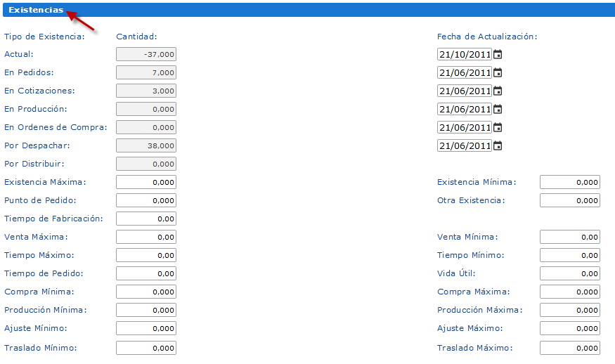Open calendar icon for En Cotizaciones date
Viewport: 615px width, 364px height.
(498, 91)
